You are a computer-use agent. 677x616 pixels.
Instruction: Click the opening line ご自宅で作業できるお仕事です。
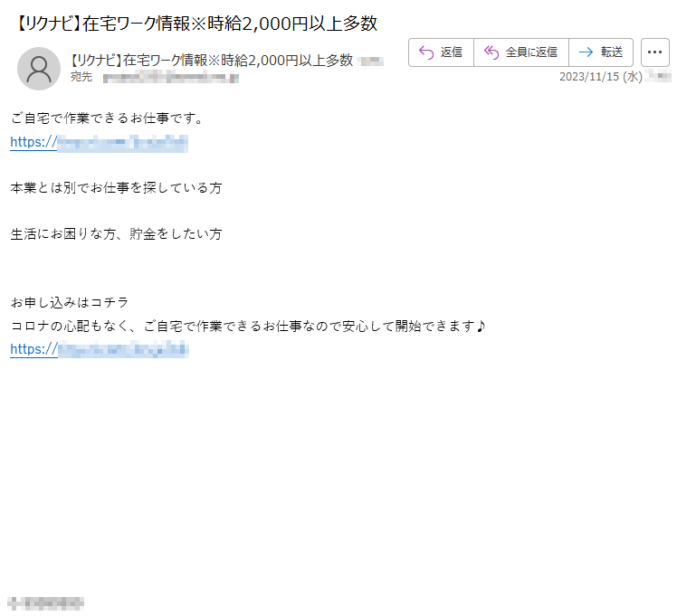[107, 118]
